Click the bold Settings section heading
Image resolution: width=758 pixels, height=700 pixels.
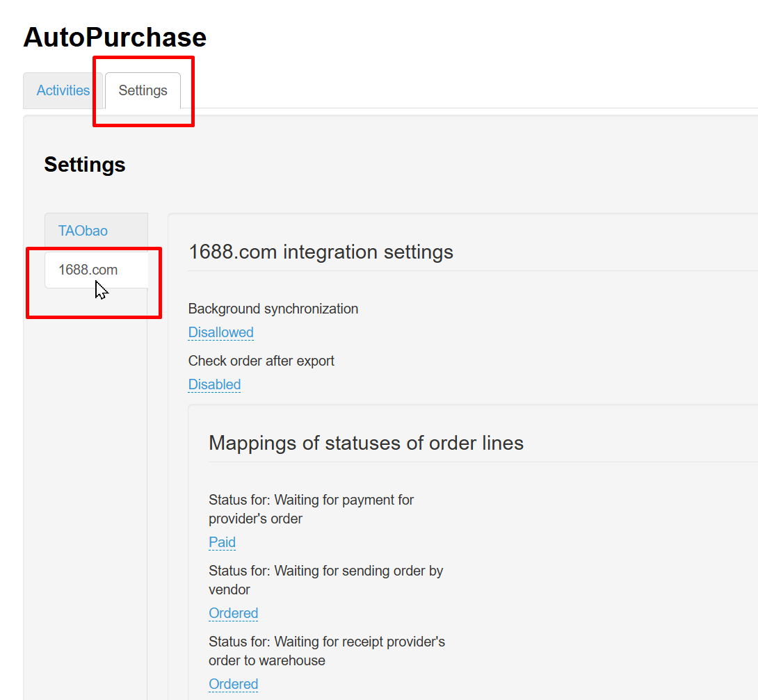click(85, 165)
